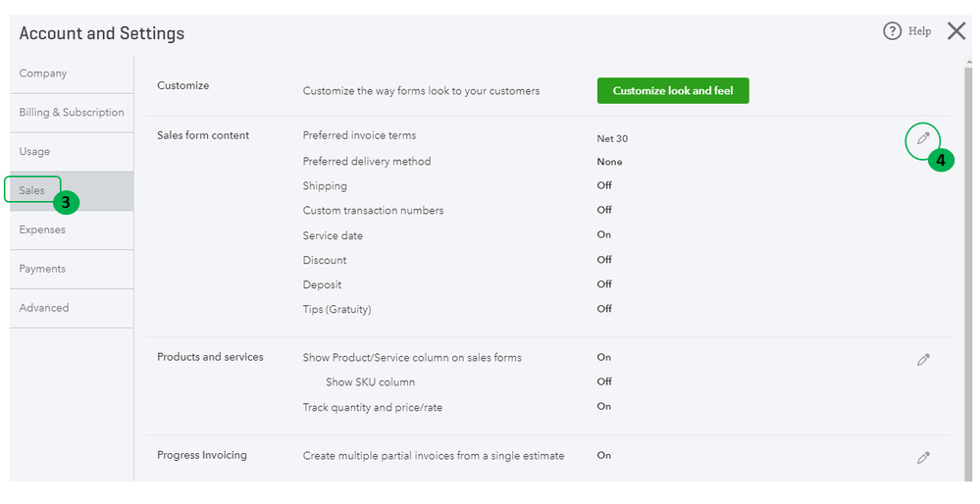Click the Tips (Gratuity) setting row

coord(336,309)
